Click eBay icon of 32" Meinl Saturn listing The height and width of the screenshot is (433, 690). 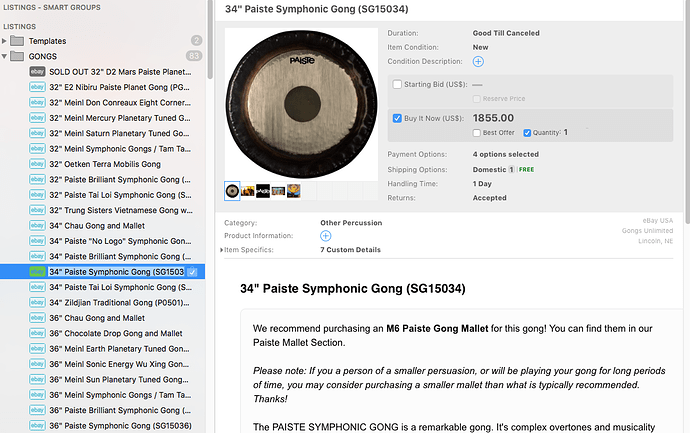tap(37, 133)
